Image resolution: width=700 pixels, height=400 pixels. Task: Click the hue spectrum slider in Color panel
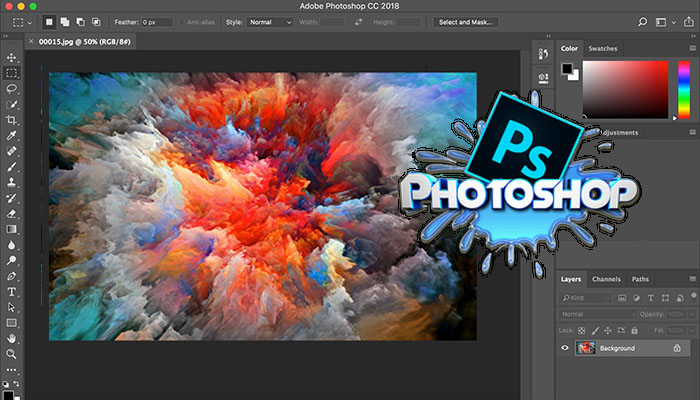tap(683, 90)
